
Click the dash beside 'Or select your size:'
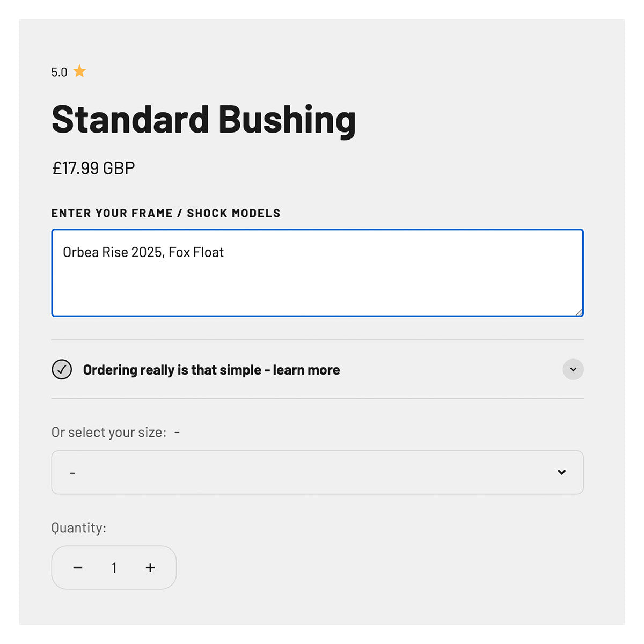tap(177, 433)
